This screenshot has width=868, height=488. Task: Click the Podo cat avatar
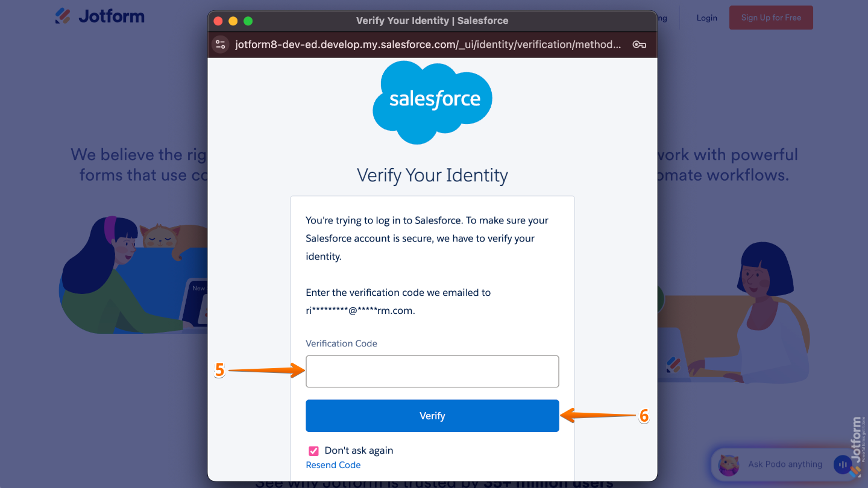click(x=729, y=465)
